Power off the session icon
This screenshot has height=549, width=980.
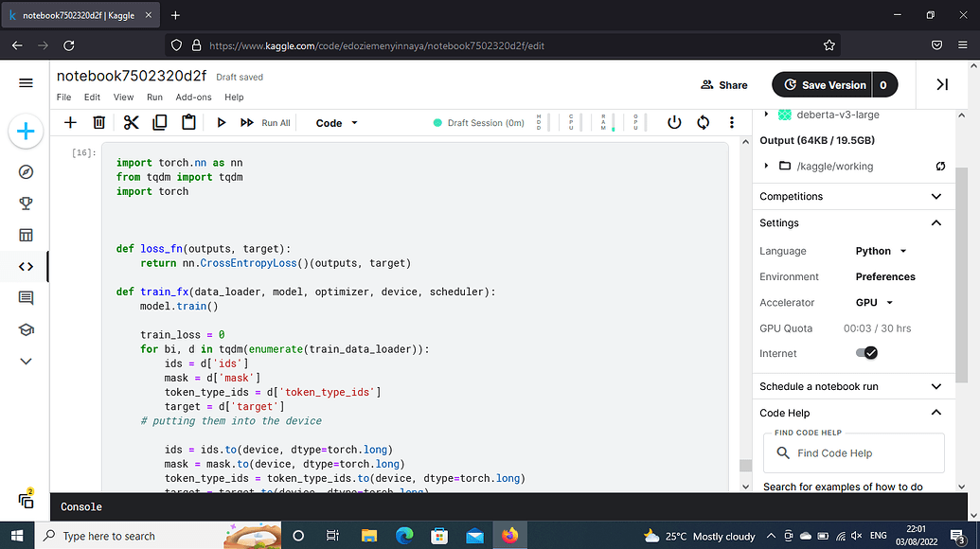pyautogui.click(x=674, y=122)
